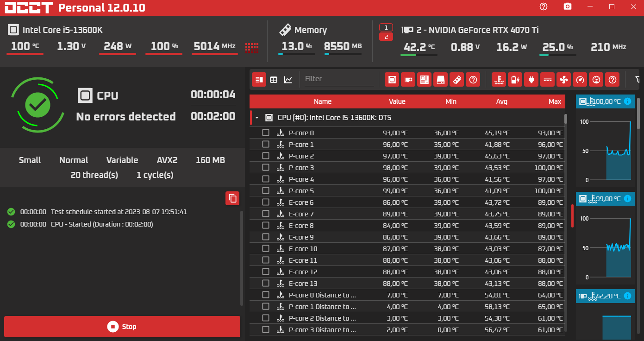
Task: Click the Small data set setting
Action: (x=30, y=160)
